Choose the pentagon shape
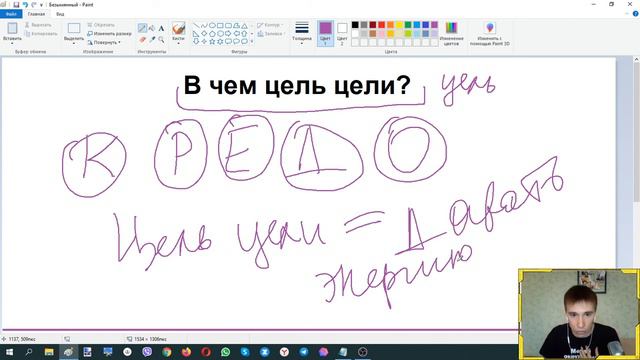640x360 pixels. (x=212, y=33)
